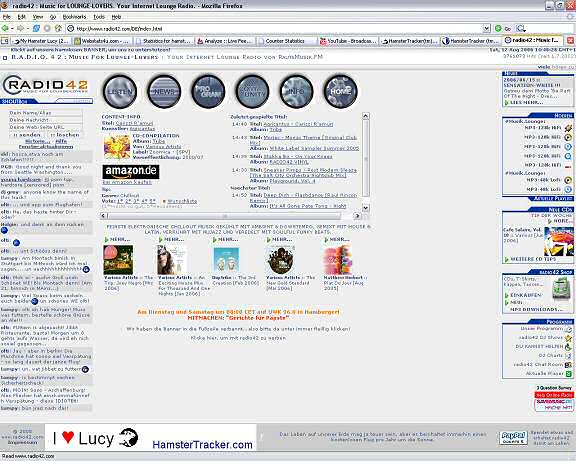This screenshot has height=461, width=576.
Task: Open the Back button history dropdown arrow
Action: [12, 28]
